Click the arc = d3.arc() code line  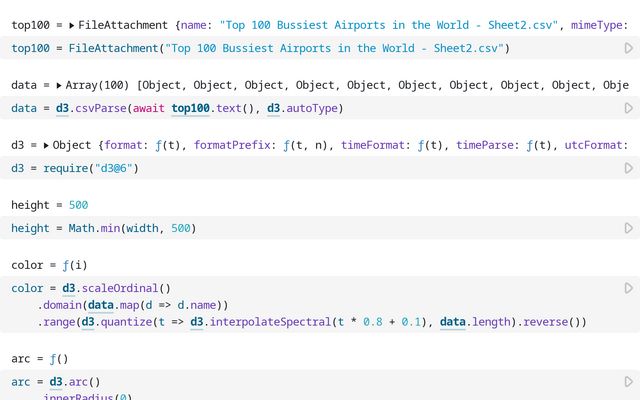(x=56, y=382)
